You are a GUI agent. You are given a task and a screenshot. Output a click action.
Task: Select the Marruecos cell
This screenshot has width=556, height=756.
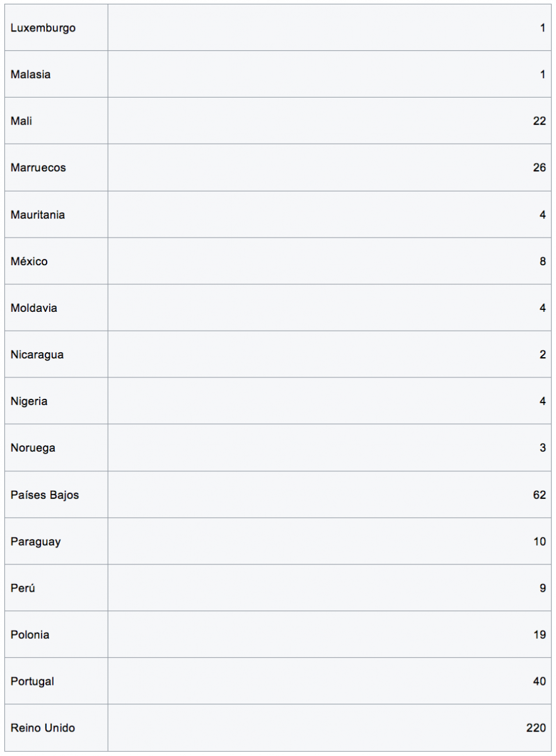coord(38,168)
